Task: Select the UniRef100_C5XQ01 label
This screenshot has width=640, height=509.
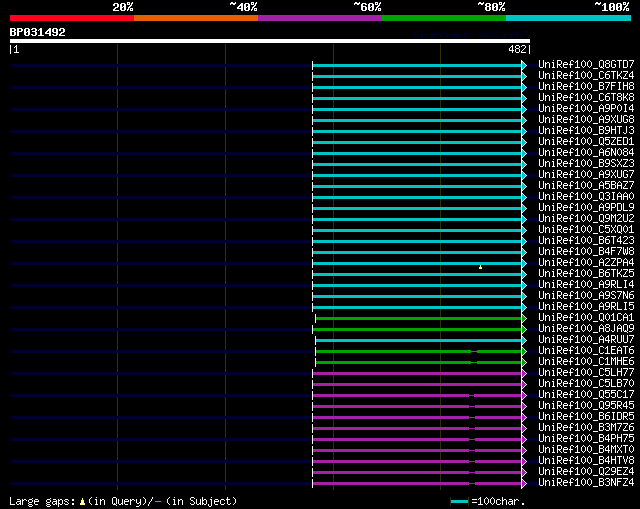Action: (586, 230)
